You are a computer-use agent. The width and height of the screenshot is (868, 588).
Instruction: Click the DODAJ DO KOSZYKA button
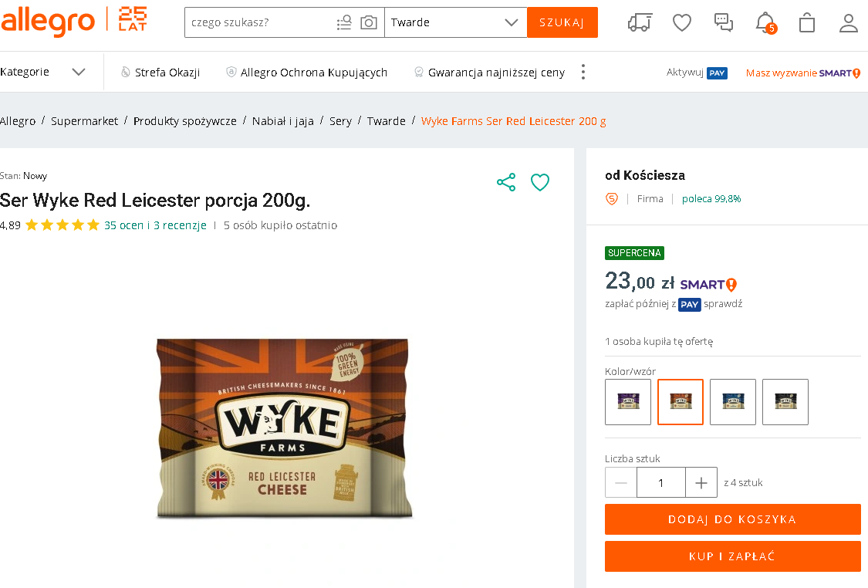click(732, 519)
